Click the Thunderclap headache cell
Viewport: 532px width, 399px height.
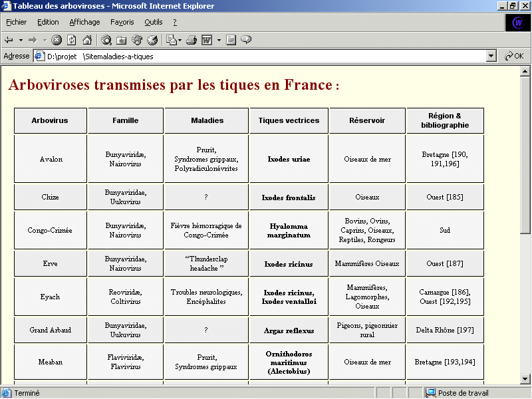click(x=207, y=263)
